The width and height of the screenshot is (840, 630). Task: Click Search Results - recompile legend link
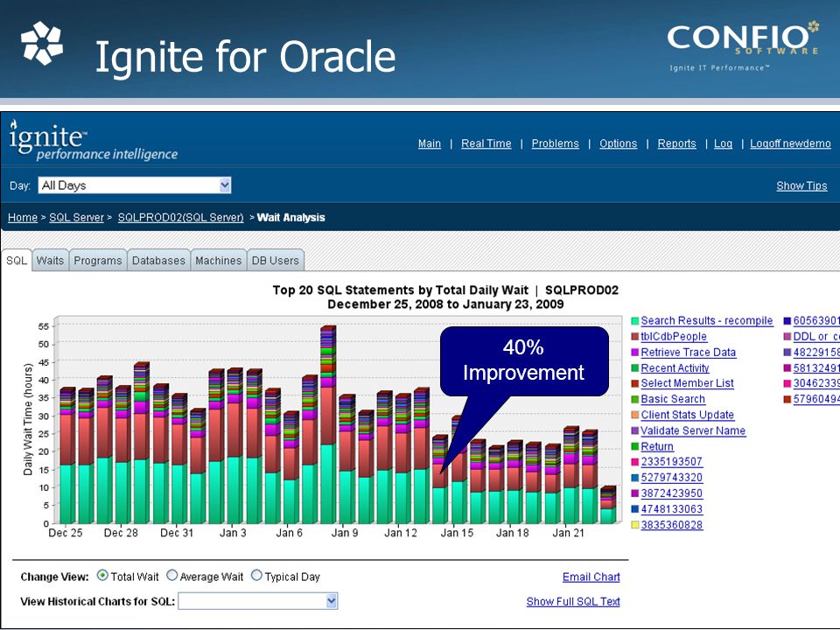coord(707,320)
